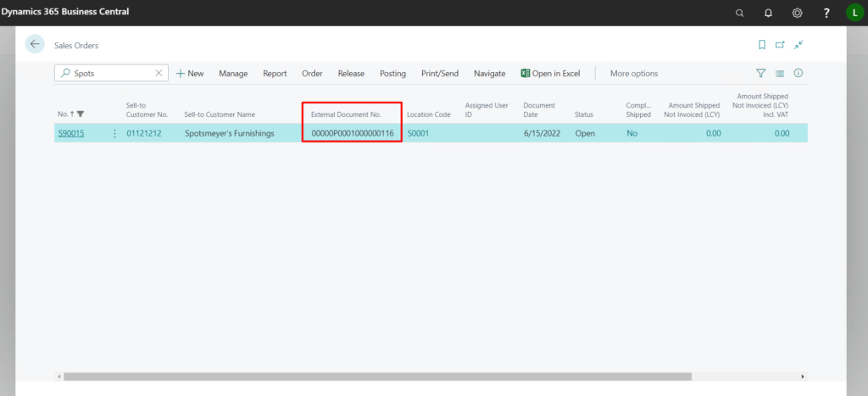Click the scrollbar right arrow
This screenshot has width=868, height=396.
[803, 376]
